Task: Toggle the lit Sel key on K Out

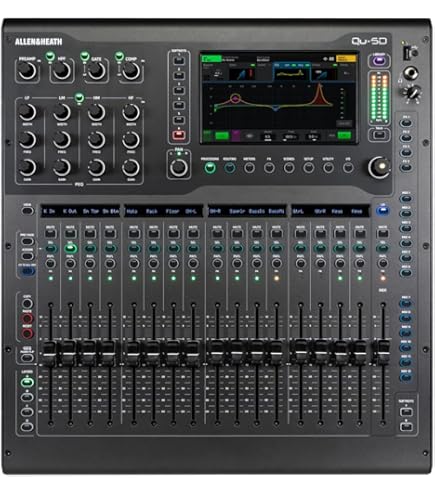Action: [x=70, y=248]
